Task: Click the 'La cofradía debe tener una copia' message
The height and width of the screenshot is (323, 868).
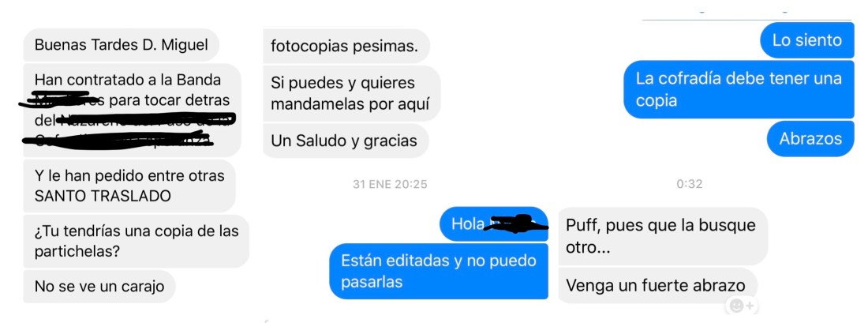Action: (x=739, y=89)
